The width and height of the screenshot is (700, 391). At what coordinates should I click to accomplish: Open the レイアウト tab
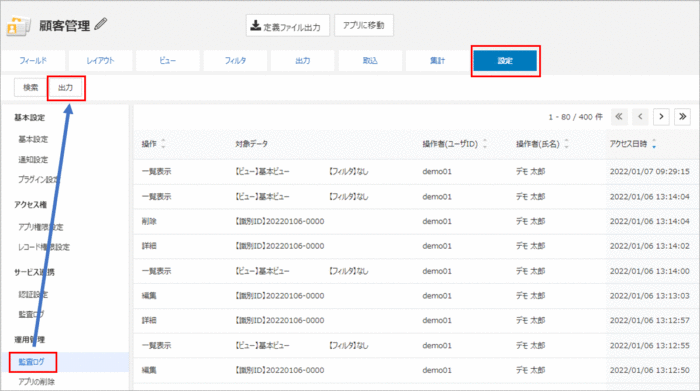[x=100, y=61]
